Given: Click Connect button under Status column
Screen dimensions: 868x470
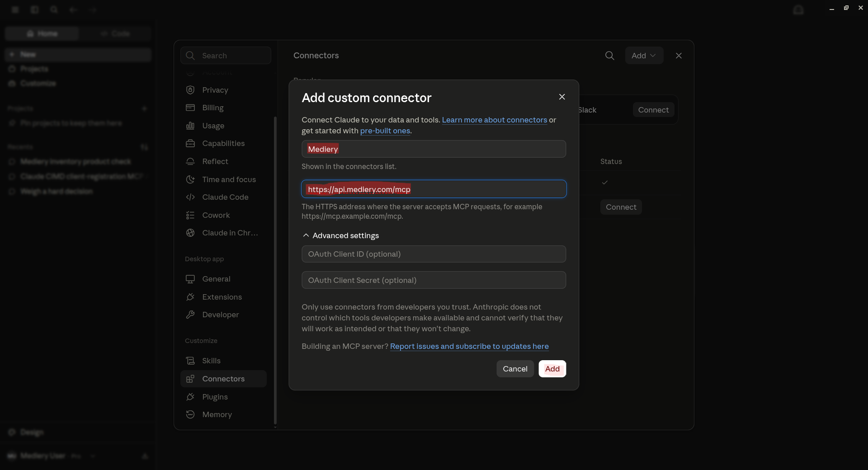Looking at the screenshot, I should (x=621, y=207).
